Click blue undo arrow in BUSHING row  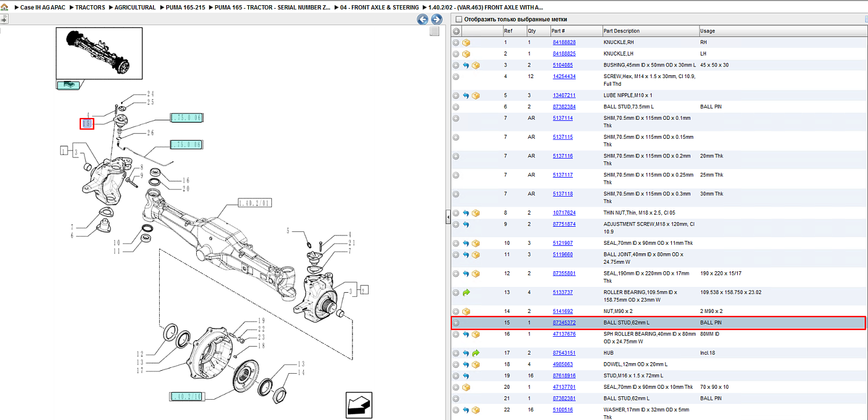(466, 65)
